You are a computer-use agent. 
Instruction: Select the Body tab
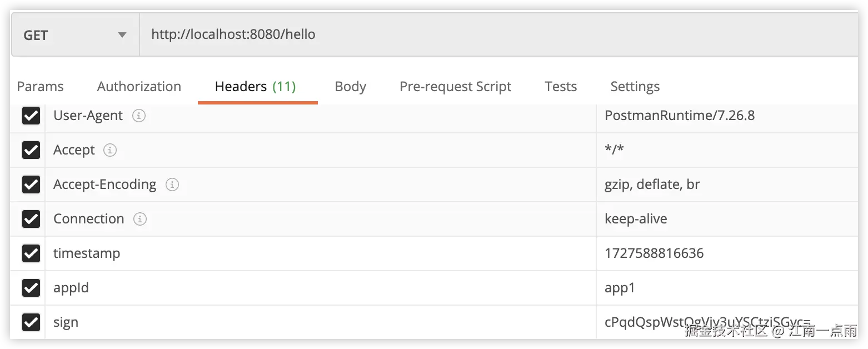tap(350, 87)
